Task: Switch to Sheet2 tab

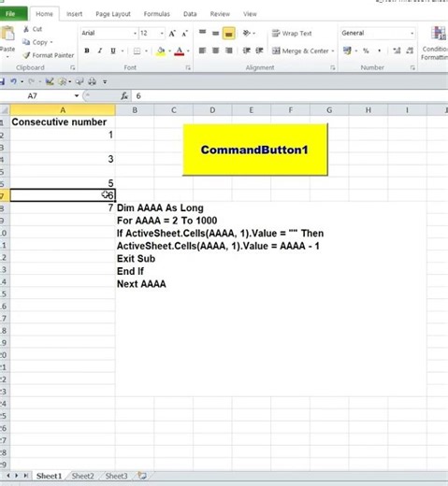Action: (83, 476)
